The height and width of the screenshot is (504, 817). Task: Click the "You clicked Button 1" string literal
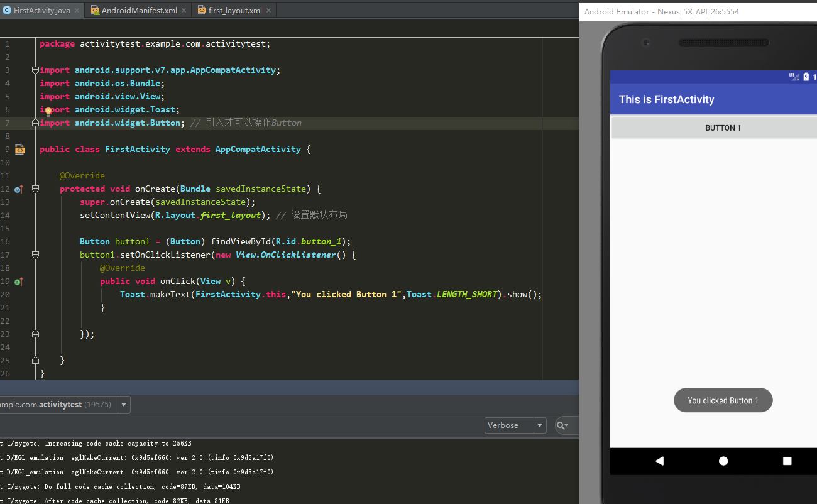(346, 295)
